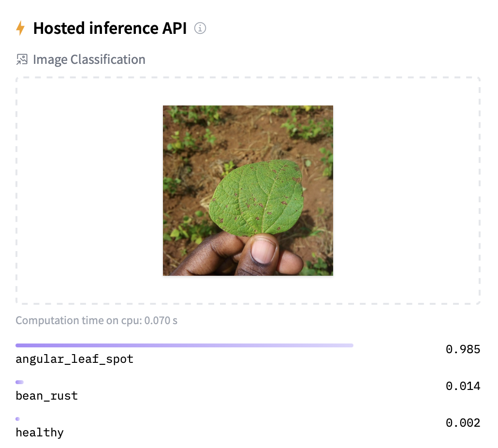
Task: Click empty drop zone right of the photo
Action: pyautogui.click(x=406, y=191)
